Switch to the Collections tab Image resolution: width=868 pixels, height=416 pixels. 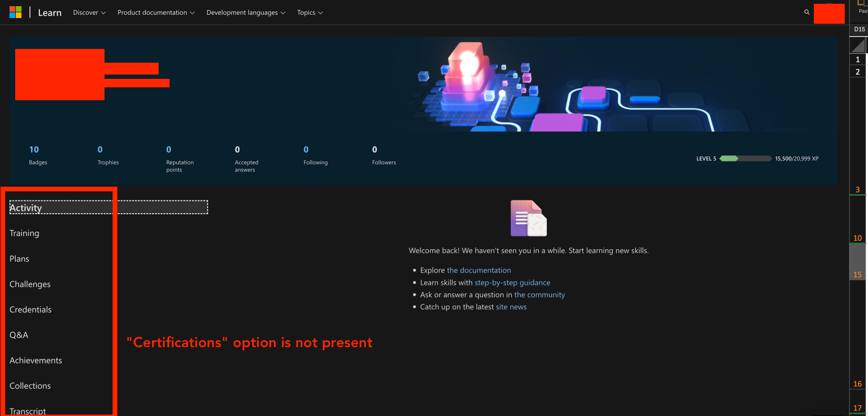coord(30,386)
